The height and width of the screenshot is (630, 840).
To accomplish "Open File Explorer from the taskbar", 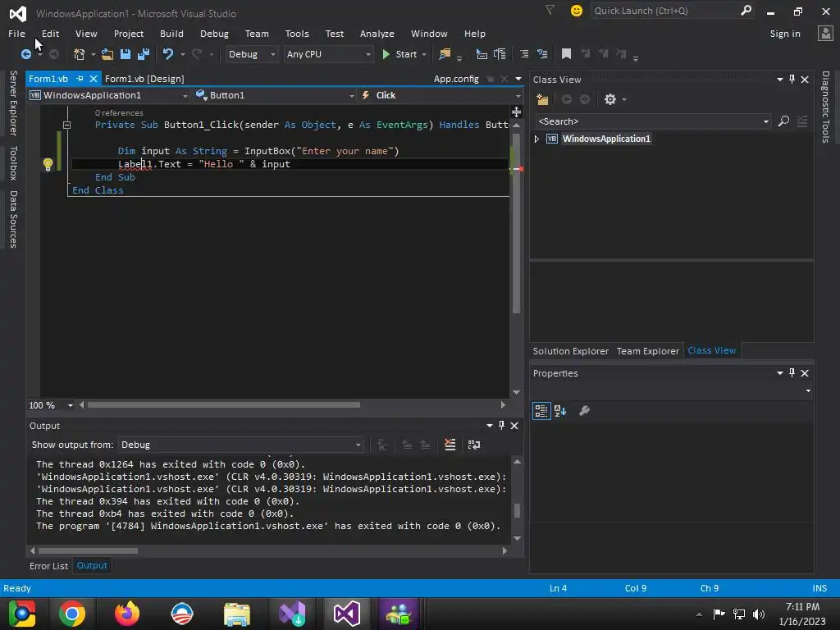I will point(236,614).
